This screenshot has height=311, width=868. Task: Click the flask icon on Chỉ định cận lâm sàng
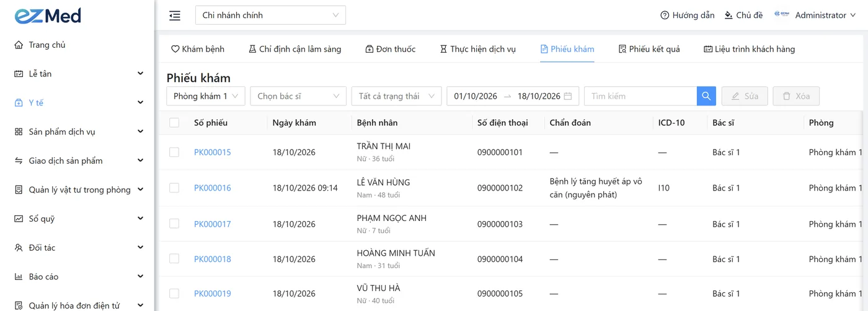point(252,49)
